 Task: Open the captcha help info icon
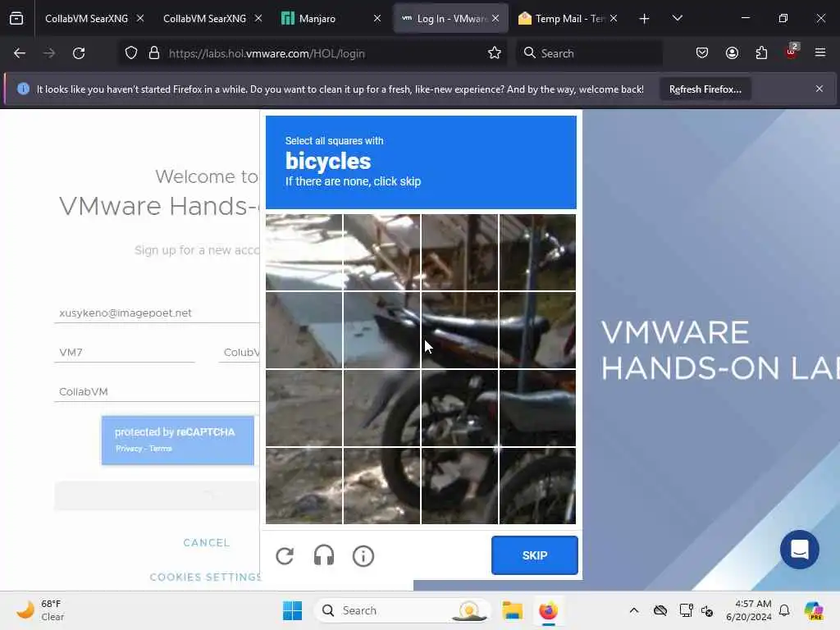coord(363,556)
